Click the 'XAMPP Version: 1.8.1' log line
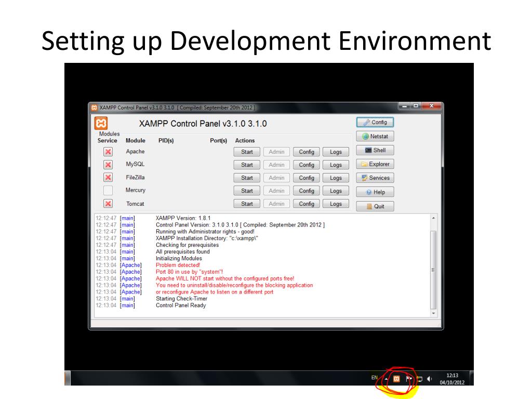This screenshot has width=532, height=399. point(183,218)
